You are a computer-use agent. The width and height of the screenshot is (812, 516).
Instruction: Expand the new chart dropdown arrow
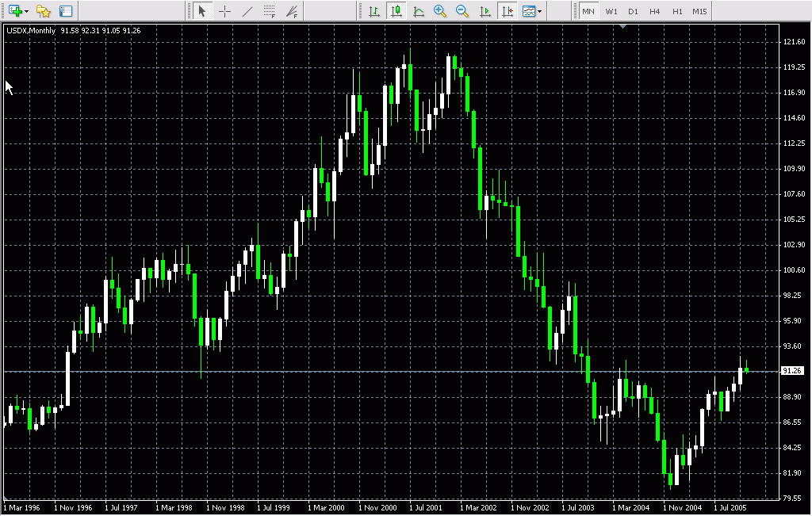(x=26, y=11)
